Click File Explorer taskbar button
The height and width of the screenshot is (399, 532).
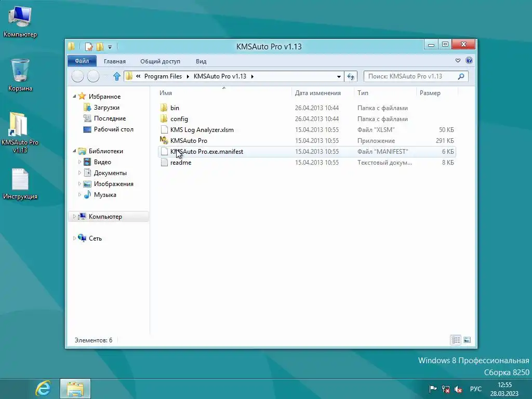pos(75,389)
